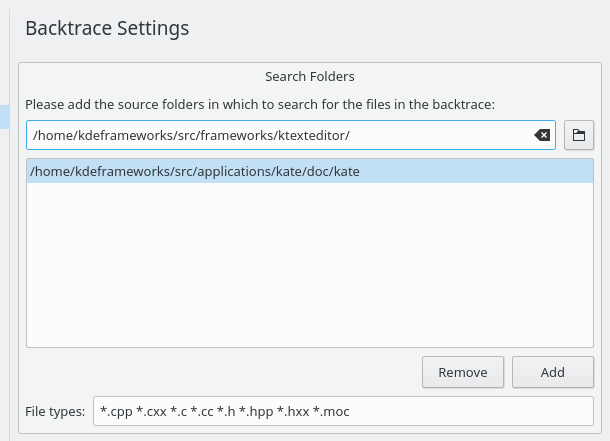Click the Search Folders group title
The width and height of the screenshot is (610, 441).
point(310,76)
